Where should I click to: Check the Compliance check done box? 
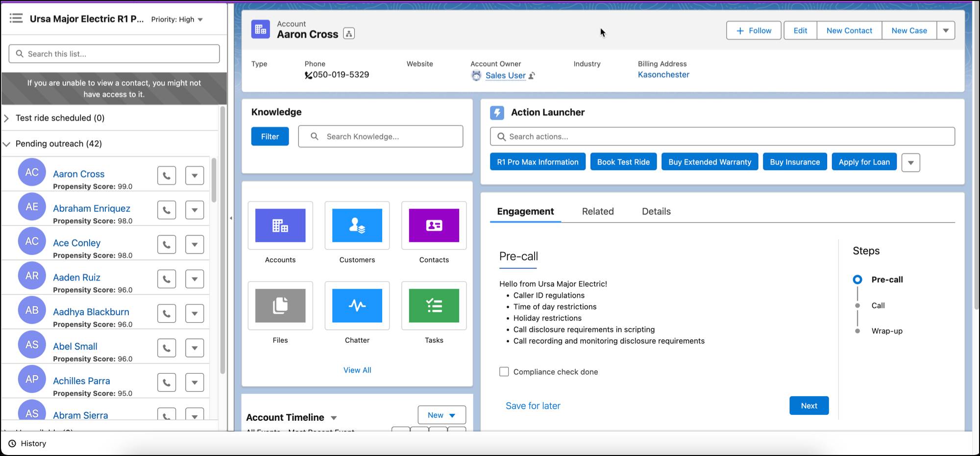[x=504, y=372]
